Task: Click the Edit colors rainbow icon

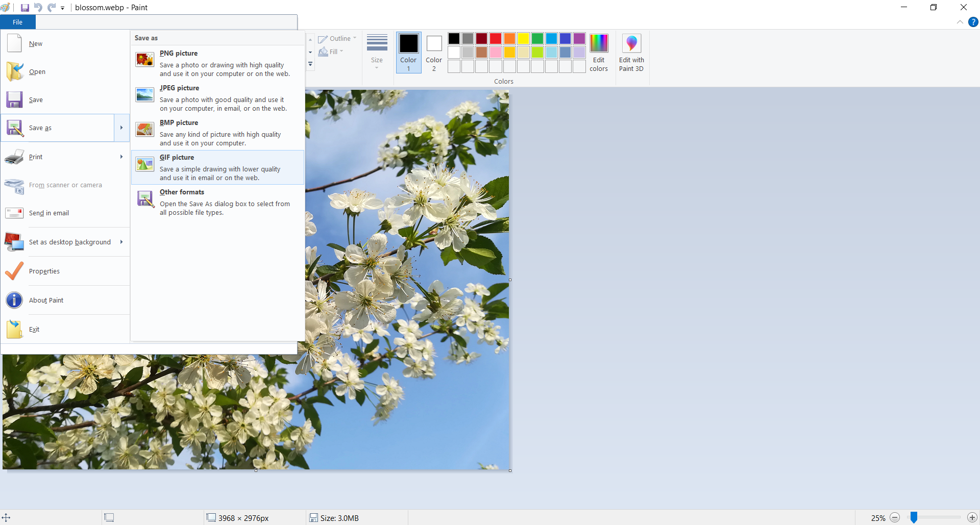Action: [599, 44]
